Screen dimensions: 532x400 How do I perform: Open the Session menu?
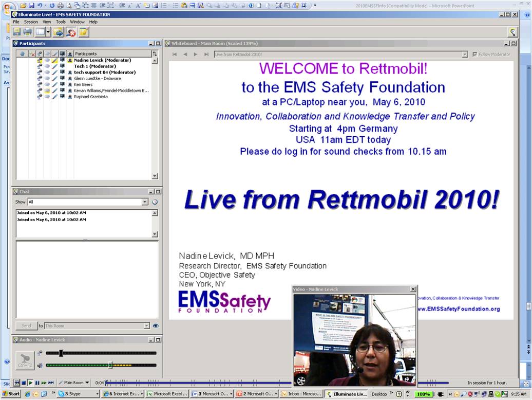point(31,22)
